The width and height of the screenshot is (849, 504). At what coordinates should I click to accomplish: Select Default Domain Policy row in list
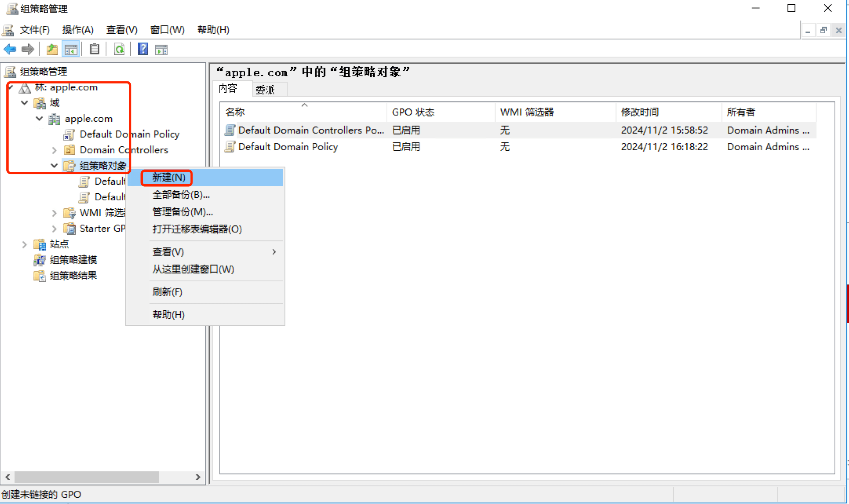288,147
